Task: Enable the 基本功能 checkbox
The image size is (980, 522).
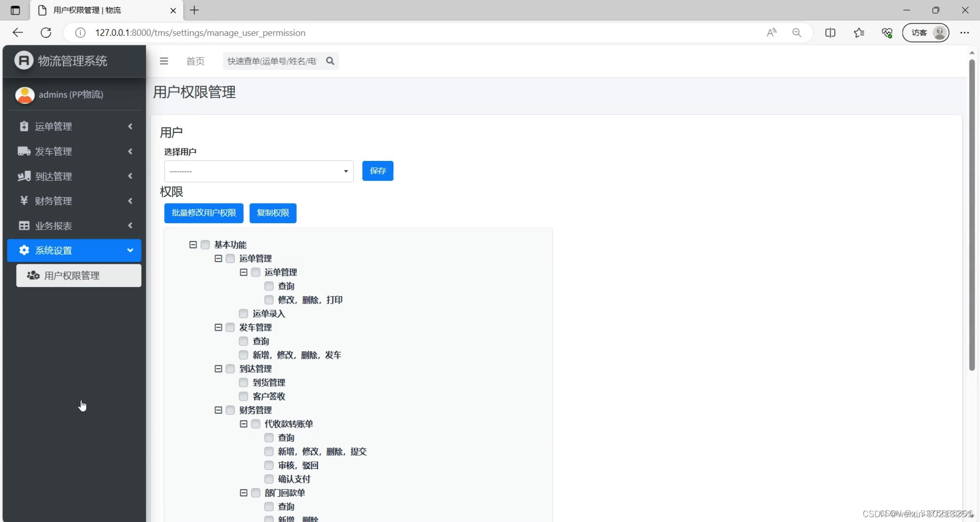Action: (x=205, y=245)
